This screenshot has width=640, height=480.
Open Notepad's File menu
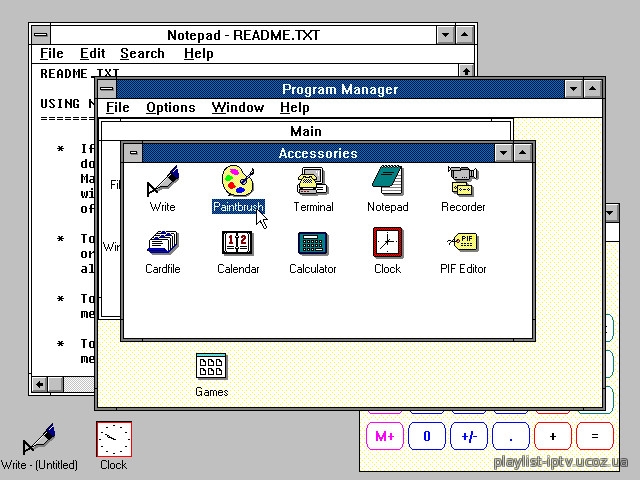pyautogui.click(x=51, y=53)
